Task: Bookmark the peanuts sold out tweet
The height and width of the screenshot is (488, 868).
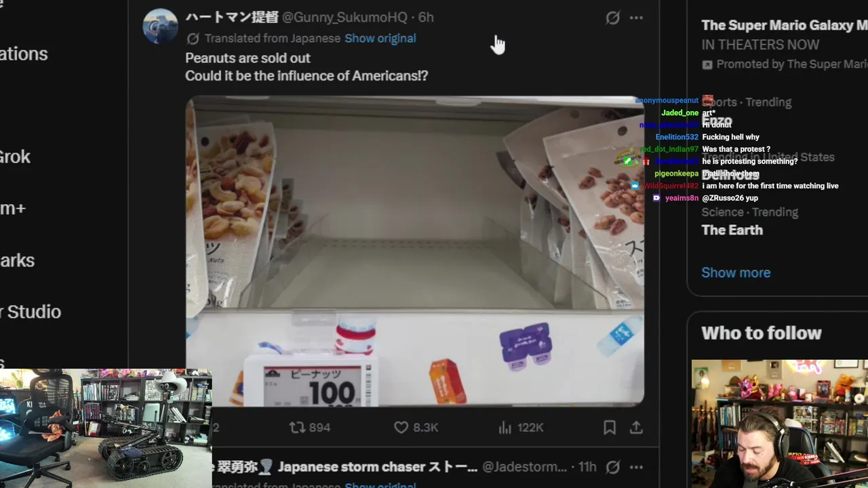Action: pyautogui.click(x=610, y=428)
